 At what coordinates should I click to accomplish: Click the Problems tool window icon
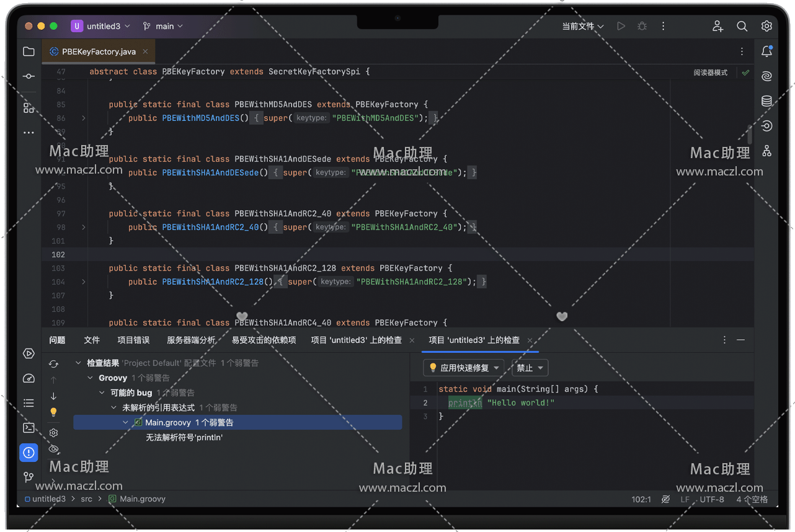29,453
